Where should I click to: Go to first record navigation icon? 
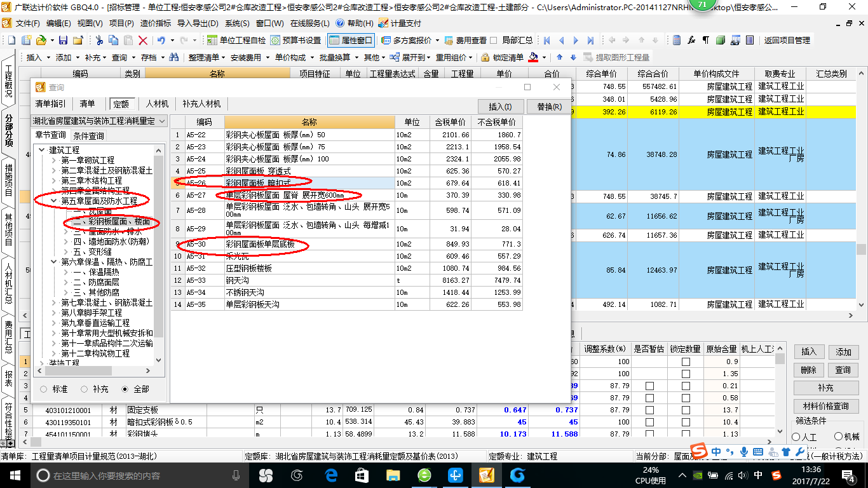(x=547, y=40)
